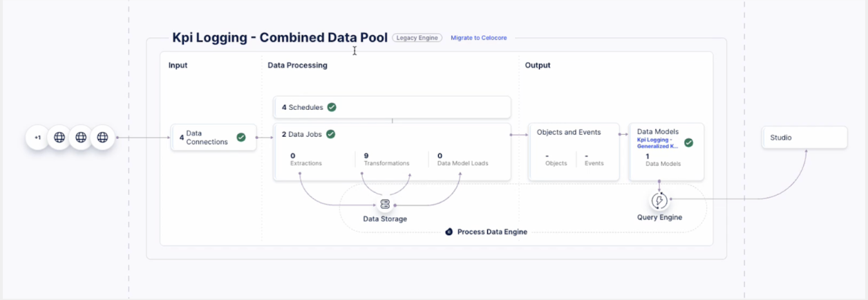The height and width of the screenshot is (300, 868).
Task: Click the Data Storage icon
Action: click(x=385, y=204)
